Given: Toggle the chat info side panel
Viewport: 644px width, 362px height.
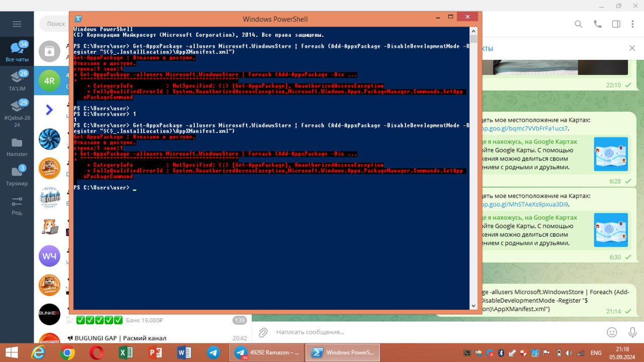Looking at the screenshot, I should tap(616, 24).
